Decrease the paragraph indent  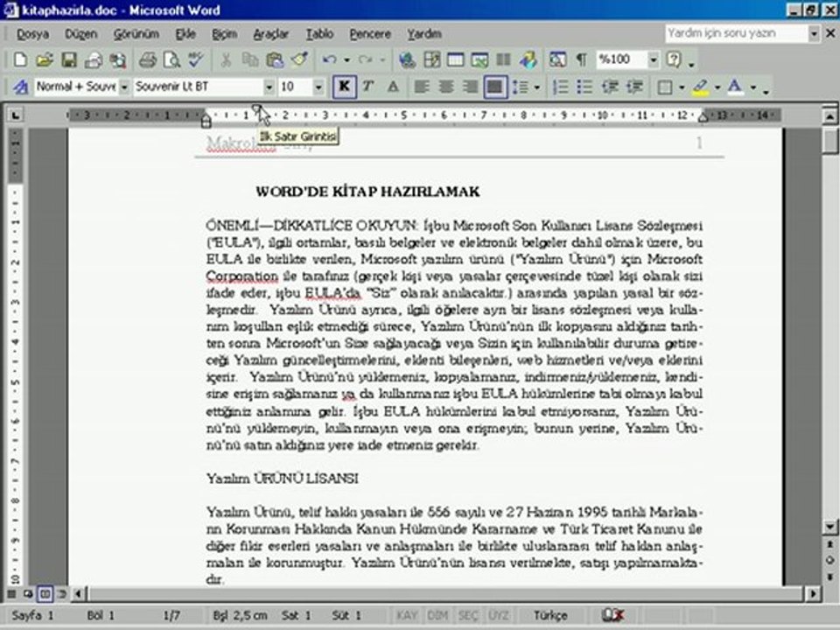(x=610, y=87)
